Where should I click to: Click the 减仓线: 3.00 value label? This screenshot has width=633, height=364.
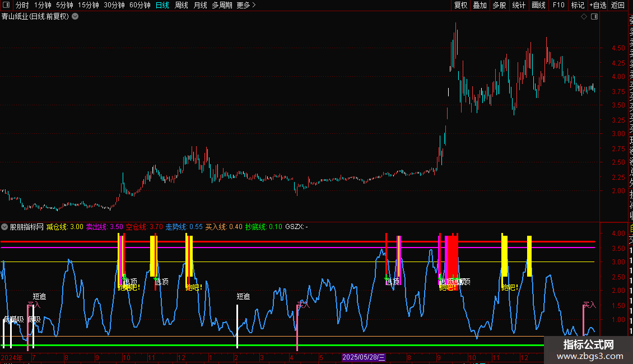tap(64, 227)
